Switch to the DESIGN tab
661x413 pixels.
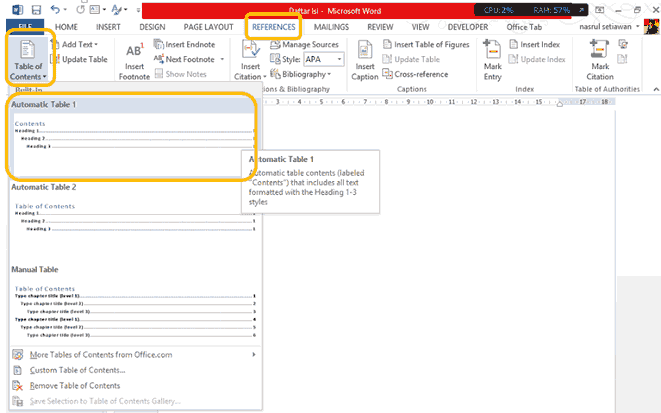point(152,27)
